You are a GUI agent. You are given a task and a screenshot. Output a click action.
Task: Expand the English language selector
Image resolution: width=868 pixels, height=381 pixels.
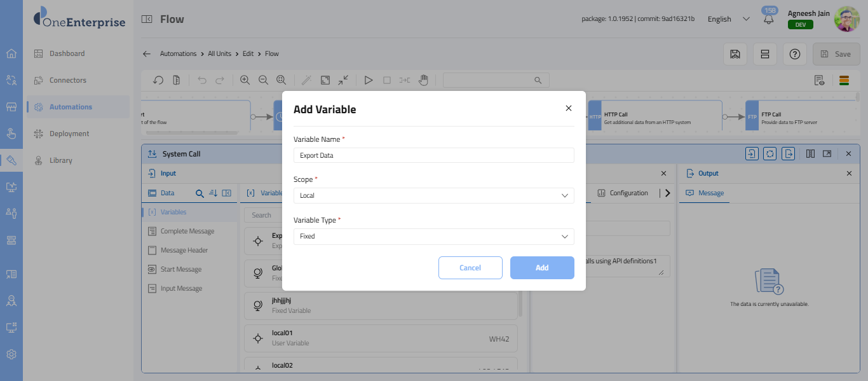coord(728,19)
